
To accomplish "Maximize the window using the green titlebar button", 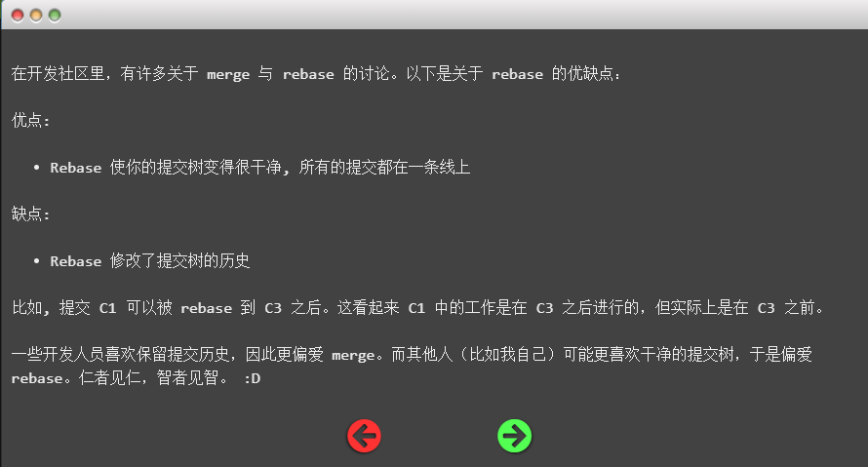I will (x=55, y=16).
